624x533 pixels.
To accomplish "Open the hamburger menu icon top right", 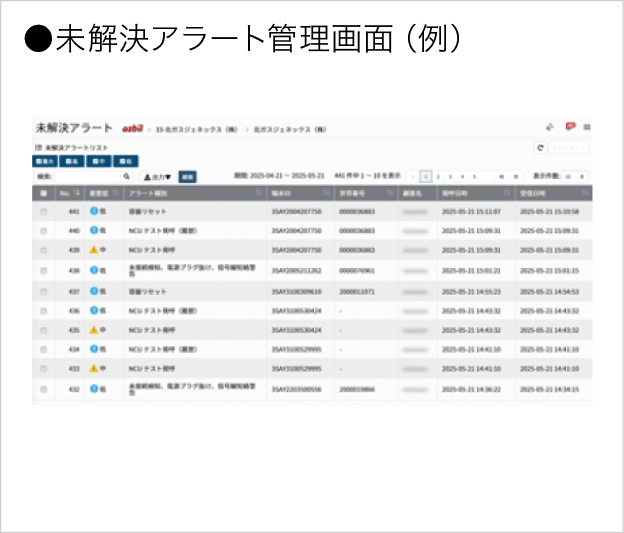I will pos(587,128).
